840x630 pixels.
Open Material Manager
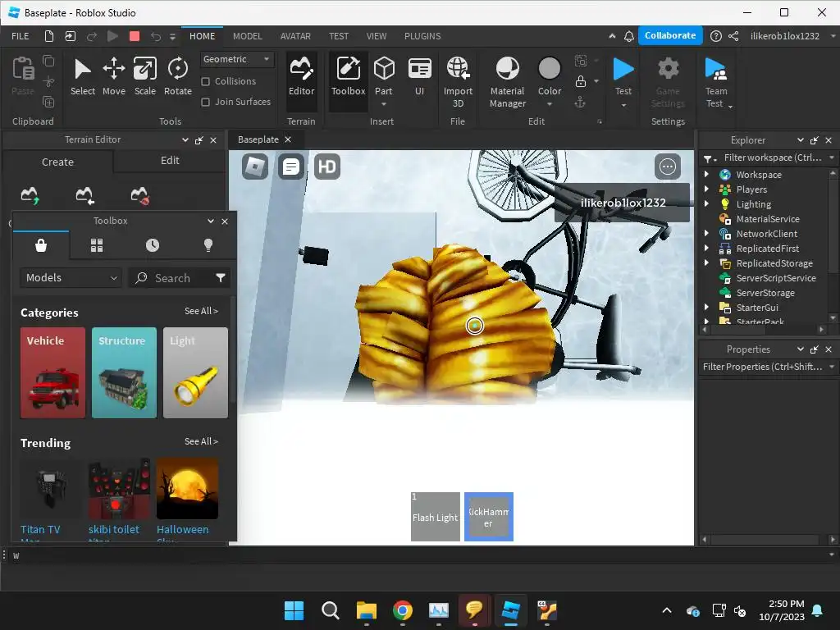(x=507, y=82)
